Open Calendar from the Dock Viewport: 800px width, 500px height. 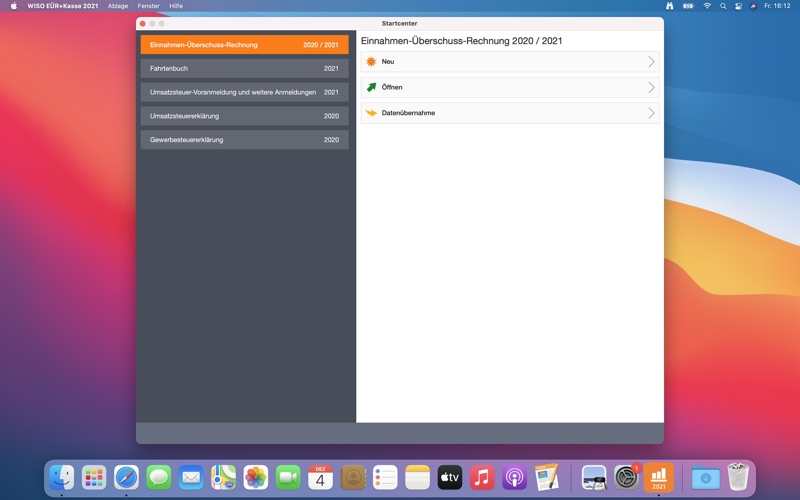coord(320,478)
